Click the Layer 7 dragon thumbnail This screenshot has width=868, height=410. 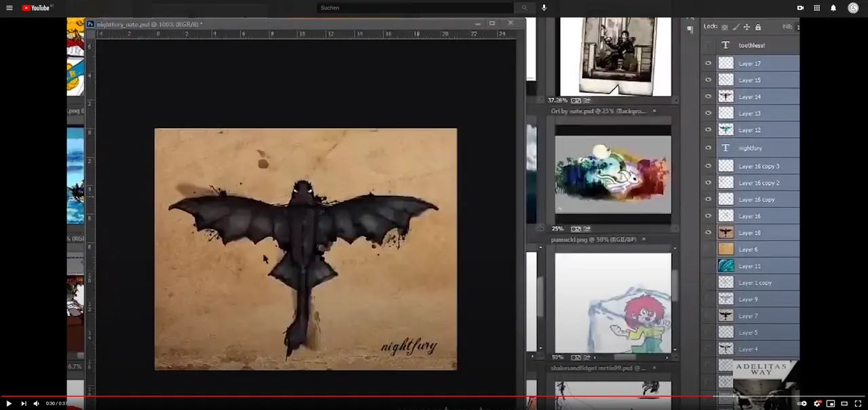pyautogui.click(x=726, y=316)
